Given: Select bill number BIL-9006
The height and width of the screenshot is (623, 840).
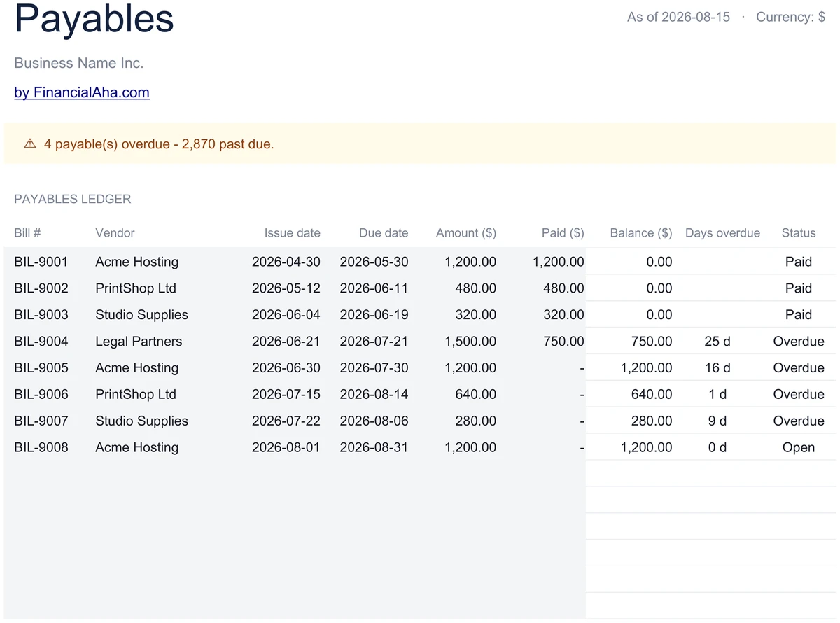Looking at the screenshot, I should [x=41, y=395].
